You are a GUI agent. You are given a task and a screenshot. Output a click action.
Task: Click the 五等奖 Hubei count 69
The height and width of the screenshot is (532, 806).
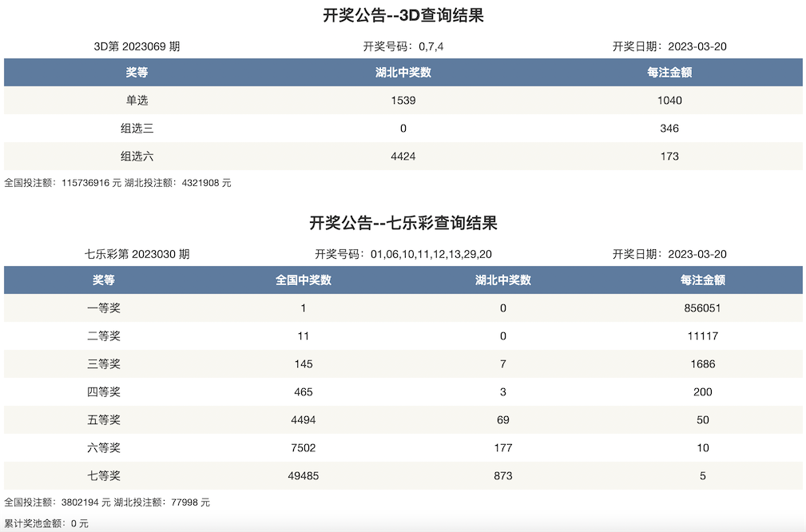click(502, 420)
